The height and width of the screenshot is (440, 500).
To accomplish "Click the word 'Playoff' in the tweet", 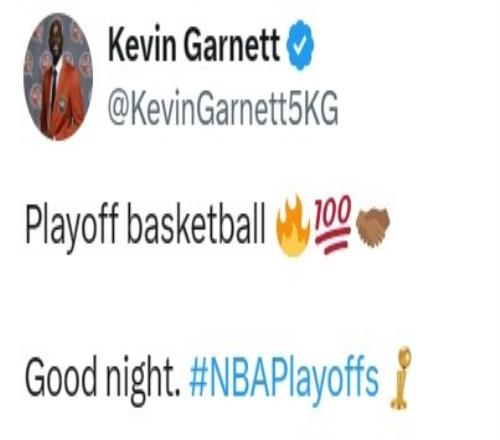I will coord(72,225).
